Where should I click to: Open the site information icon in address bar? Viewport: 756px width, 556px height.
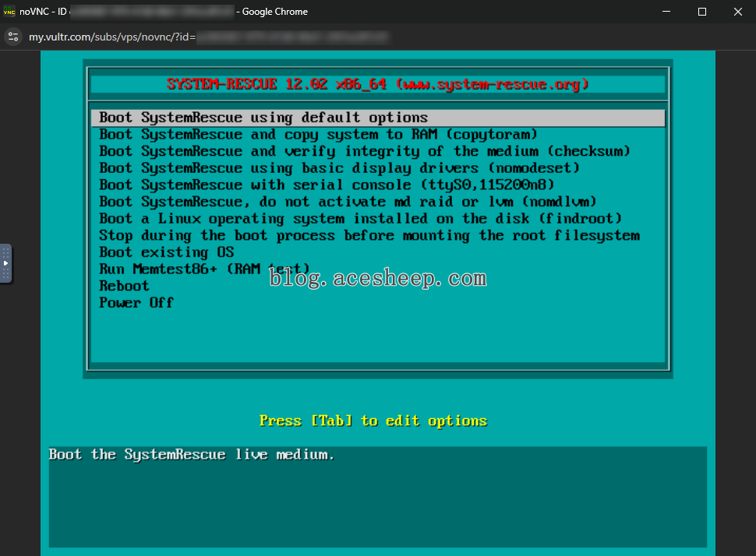pos(13,37)
